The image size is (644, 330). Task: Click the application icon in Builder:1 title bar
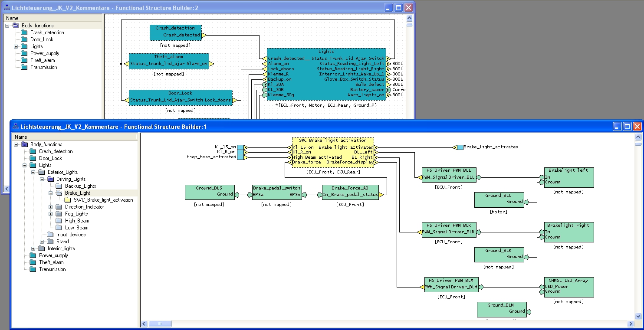(x=16, y=126)
